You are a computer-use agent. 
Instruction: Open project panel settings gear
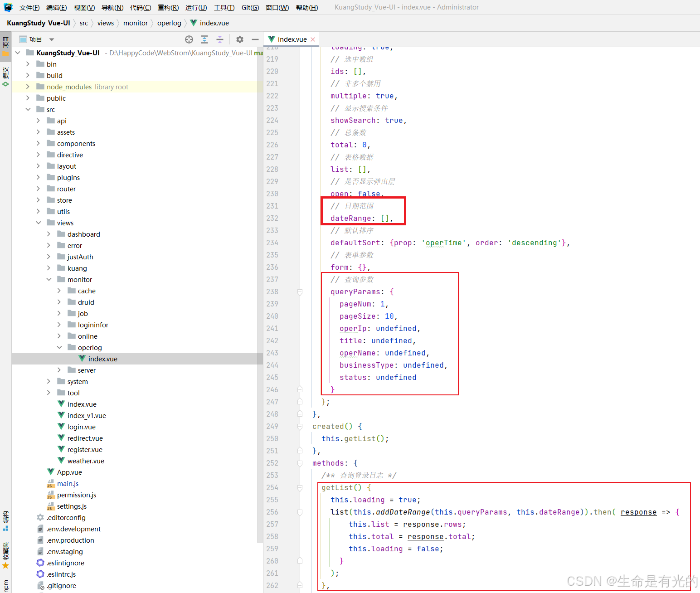click(240, 39)
